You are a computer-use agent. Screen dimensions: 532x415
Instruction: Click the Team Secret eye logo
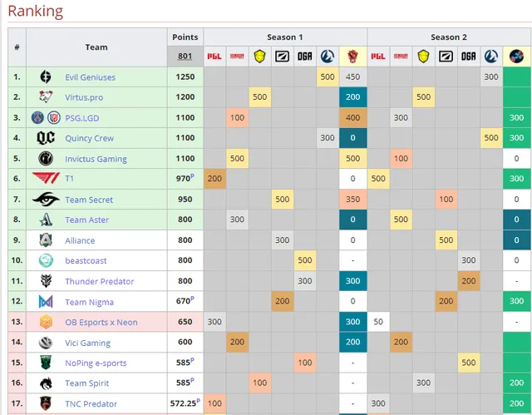46,200
